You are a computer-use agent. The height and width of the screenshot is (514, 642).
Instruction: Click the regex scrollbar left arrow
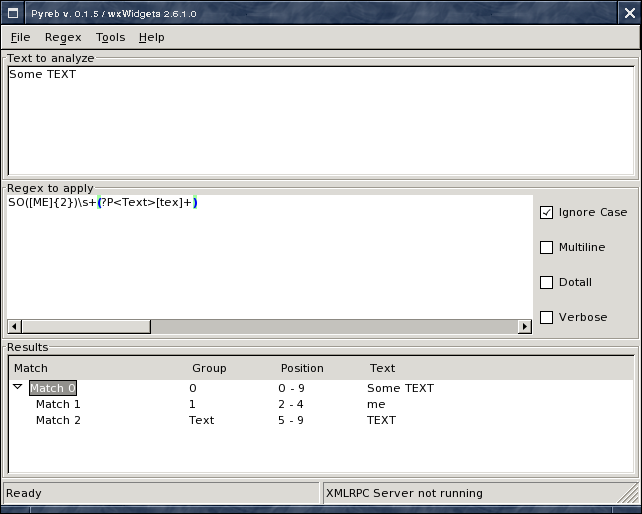point(13,326)
